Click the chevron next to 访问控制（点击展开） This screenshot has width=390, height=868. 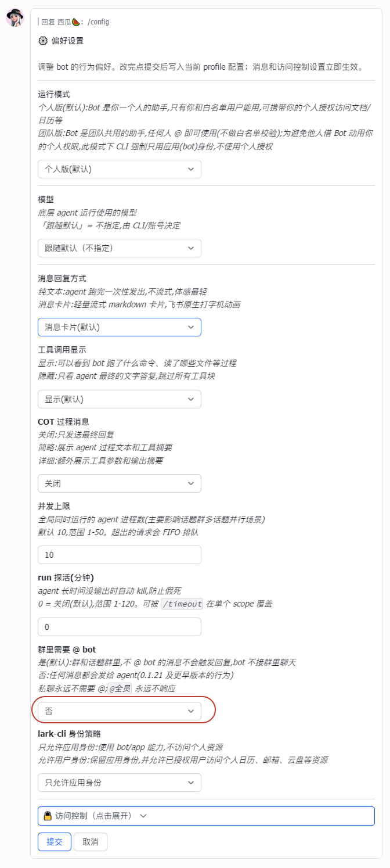143,816
